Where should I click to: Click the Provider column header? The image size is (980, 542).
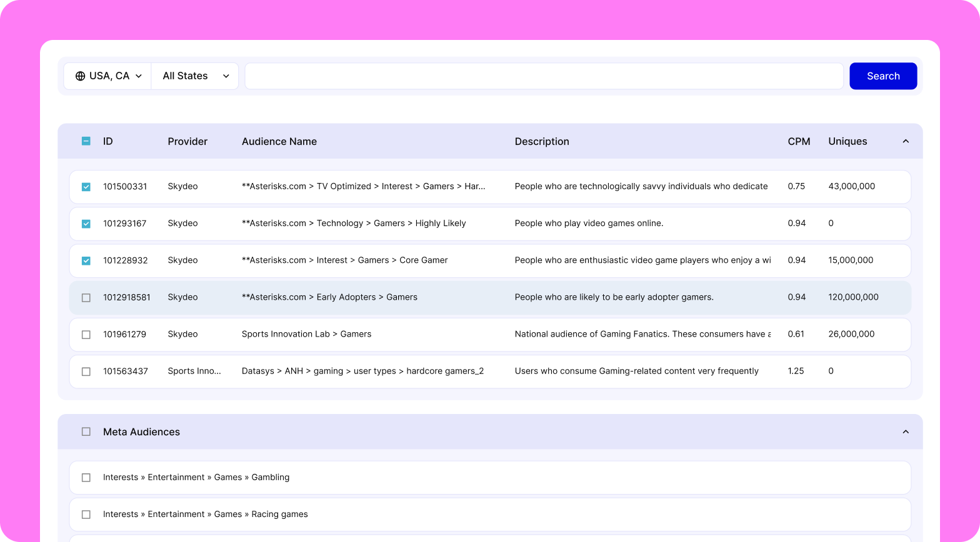pos(187,141)
